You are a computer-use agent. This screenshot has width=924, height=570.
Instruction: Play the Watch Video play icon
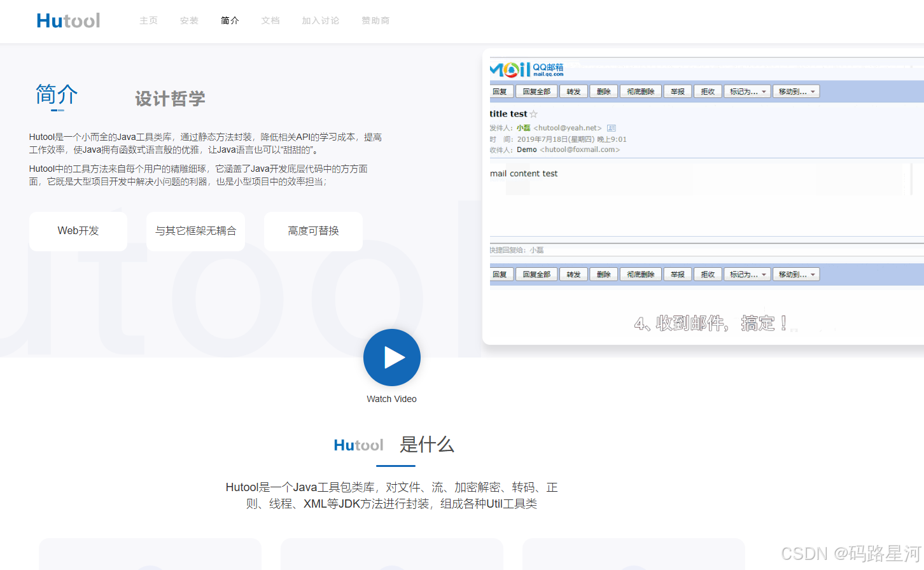tap(391, 358)
